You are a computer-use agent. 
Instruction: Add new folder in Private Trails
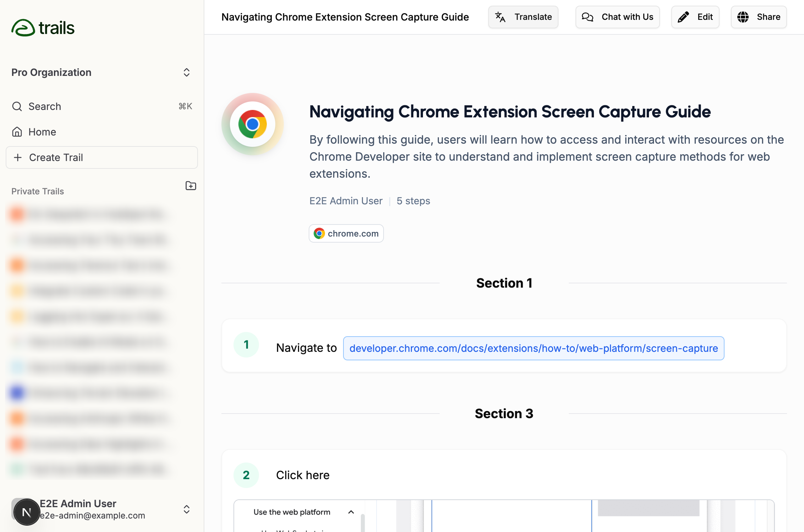point(191,185)
